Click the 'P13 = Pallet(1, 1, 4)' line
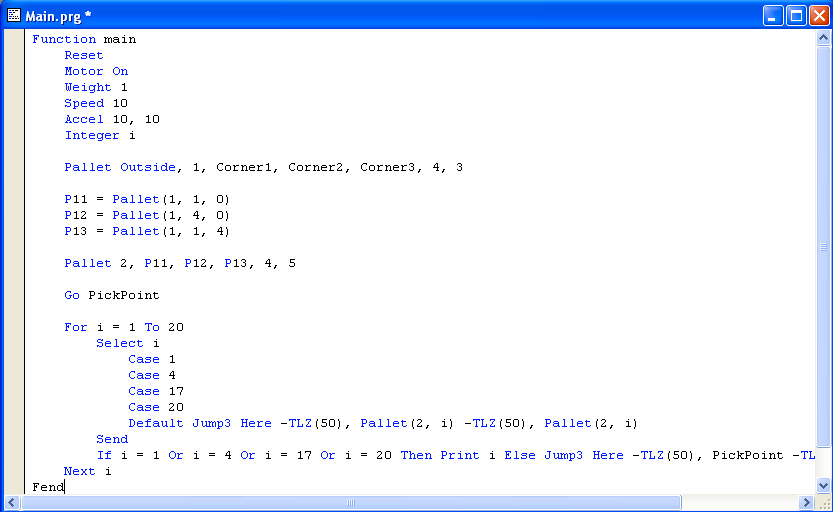The height and width of the screenshot is (512, 833). pyautogui.click(x=147, y=231)
